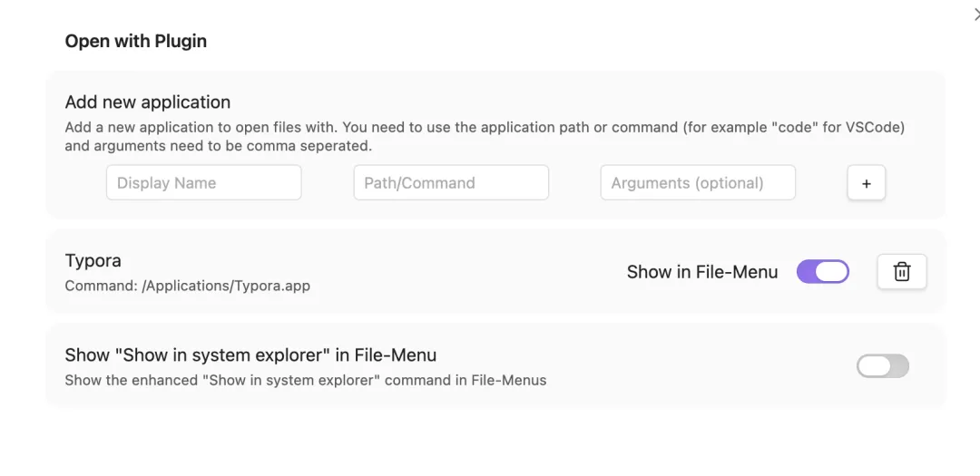Select the Arguments (optional) input box
Viewport: 980px width, 476px height.
[x=698, y=183]
